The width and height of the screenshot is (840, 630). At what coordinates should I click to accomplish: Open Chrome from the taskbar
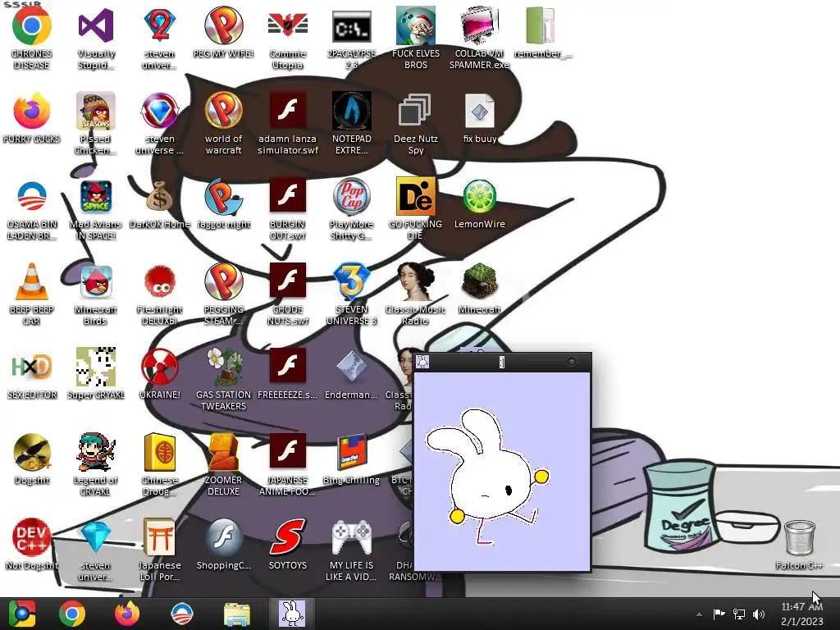72,614
